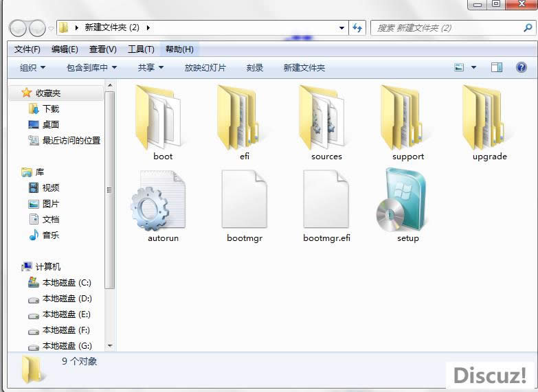The width and height of the screenshot is (538, 392).
Task: Click the refresh button beside address bar
Action: pos(357,27)
